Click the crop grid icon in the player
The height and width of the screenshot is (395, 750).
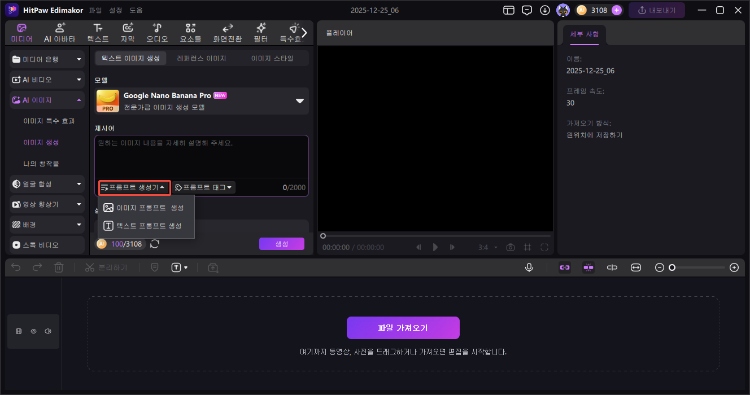click(x=528, y=247)
